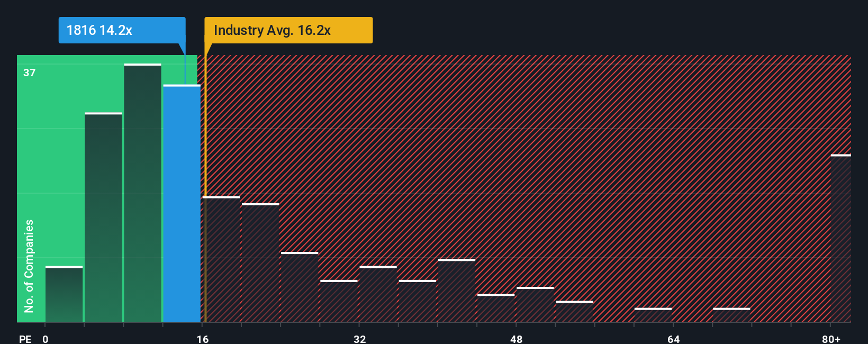Click the PE axis label
Viewport: 868px width, 344px height.
click(25, 339)
